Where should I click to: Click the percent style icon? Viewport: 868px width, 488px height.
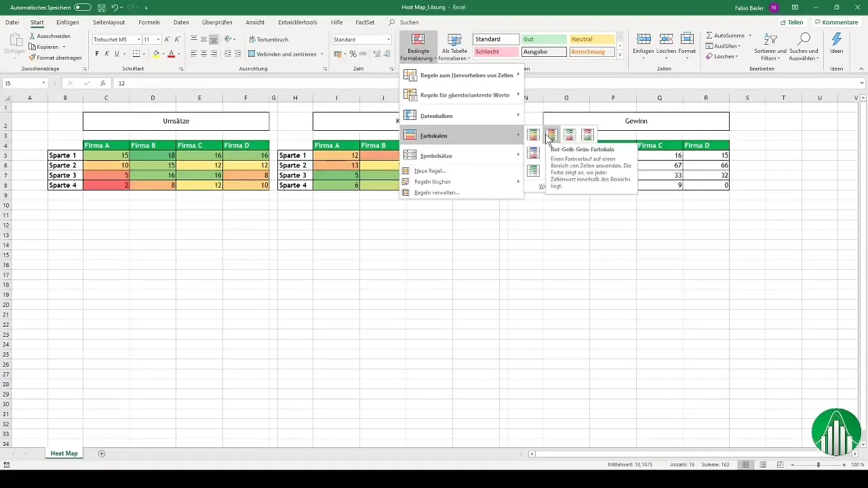tap(353, 54)
